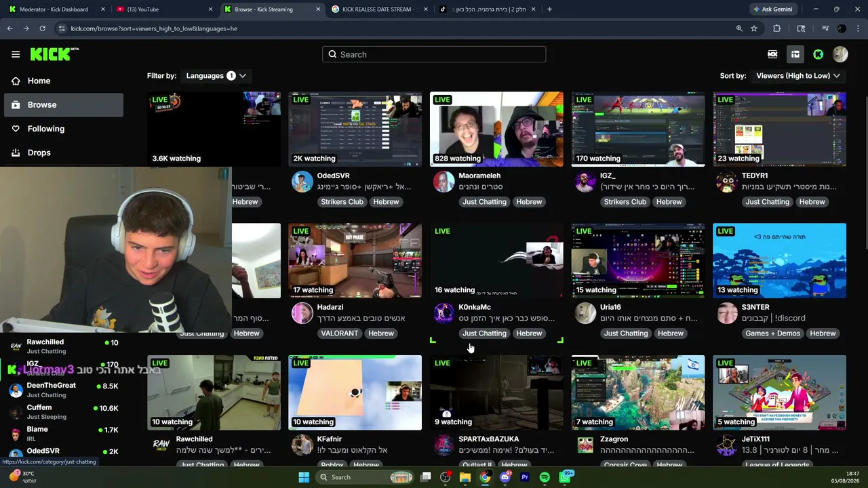Reload the page
The width and height of the screenshot is (868, 488).
click(x=42, y=28)
